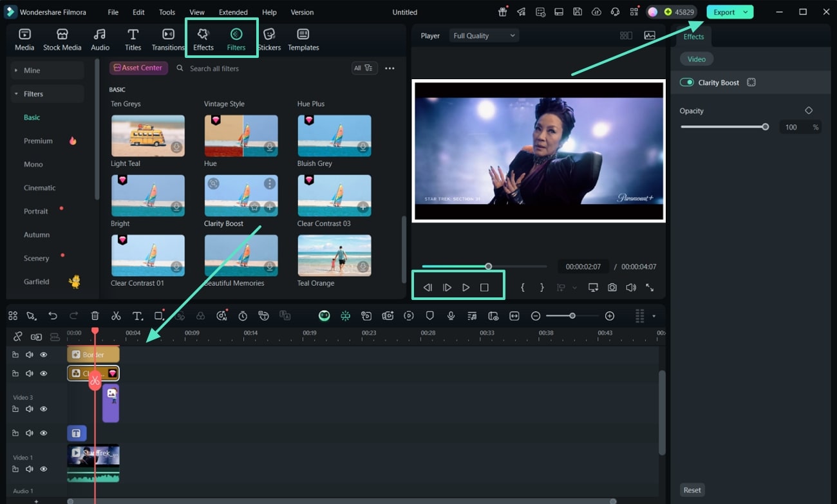Toggle the timeline auto-link chain icon
The height and width of the screenshot is (504, 837).
[36, 337]
